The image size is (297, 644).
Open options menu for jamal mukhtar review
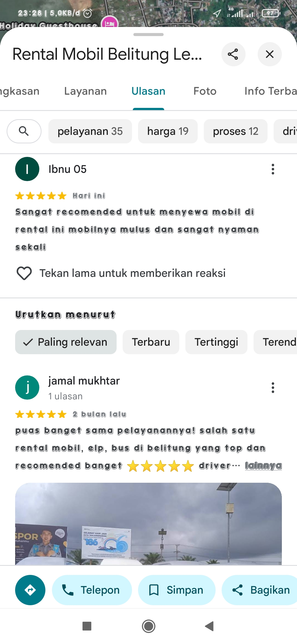(273, 388)
